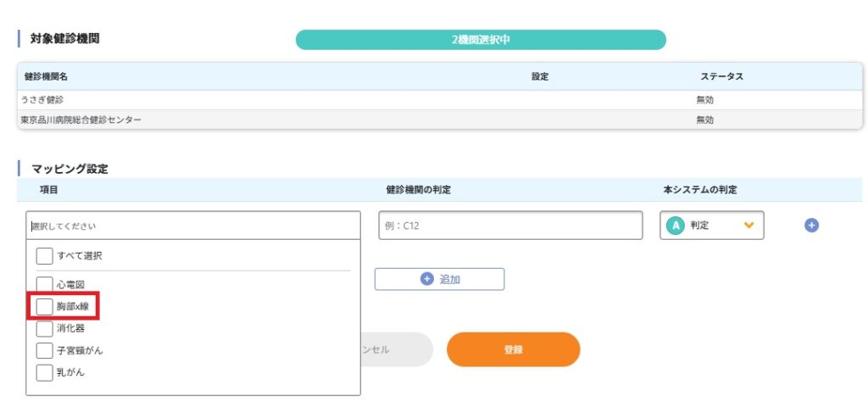Click the blue plus icon beside 判定
The height and width of the screenshot is (407, 868).
[x=811, y=226]
